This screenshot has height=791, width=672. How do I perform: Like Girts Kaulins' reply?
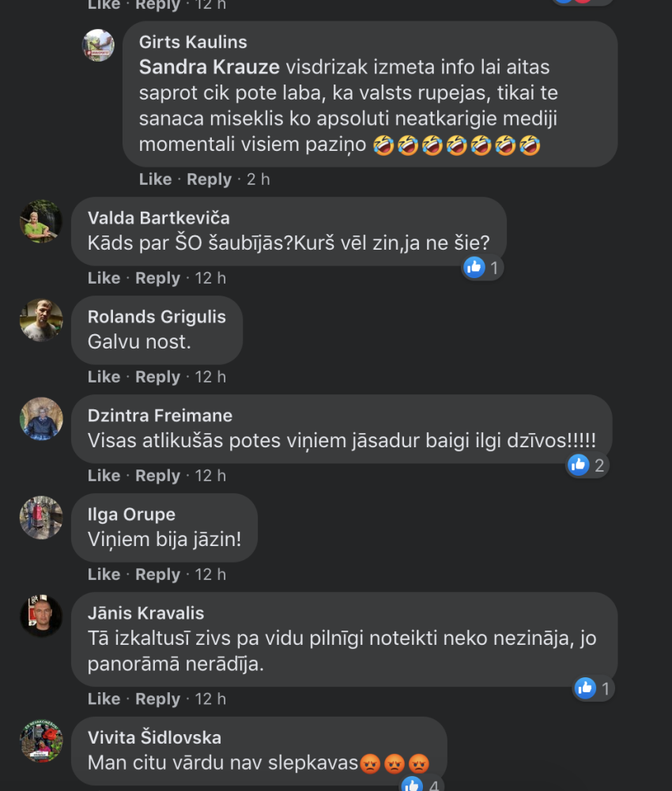point(156,179)
